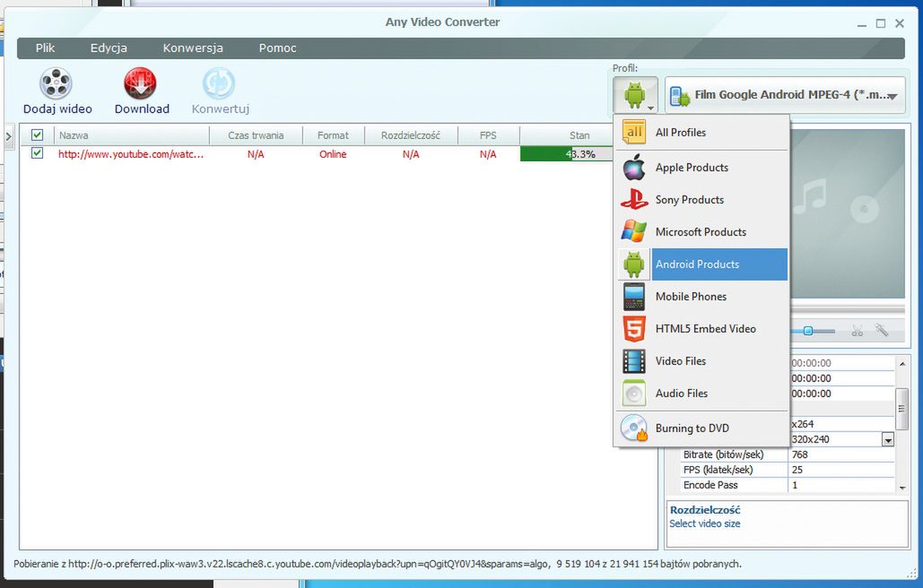This screenshot has height=588, width=923.
Task: Open the 320x240 resolution dropdown arrow
Action: (888, 439)
